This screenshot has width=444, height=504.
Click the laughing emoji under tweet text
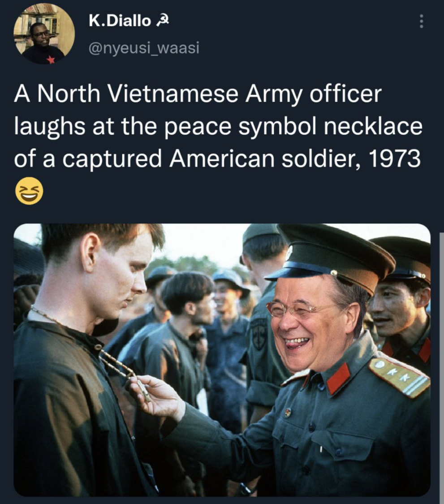click(x=29, y=190)
